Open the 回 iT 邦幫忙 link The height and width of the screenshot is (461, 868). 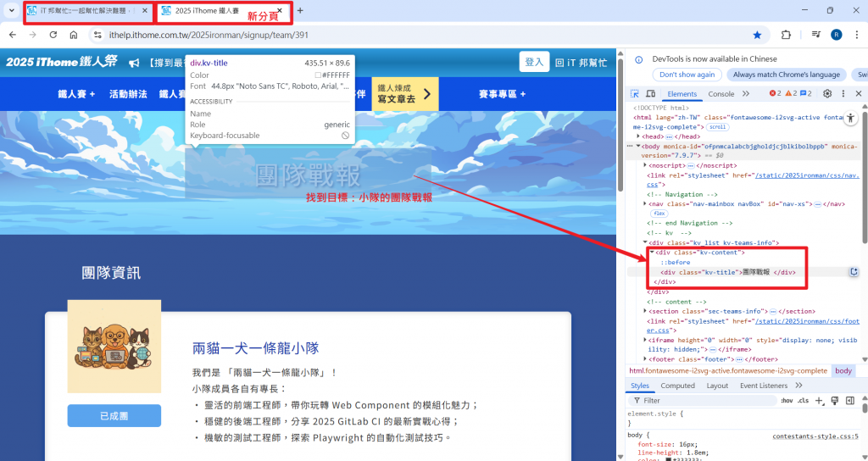point(581,63)
